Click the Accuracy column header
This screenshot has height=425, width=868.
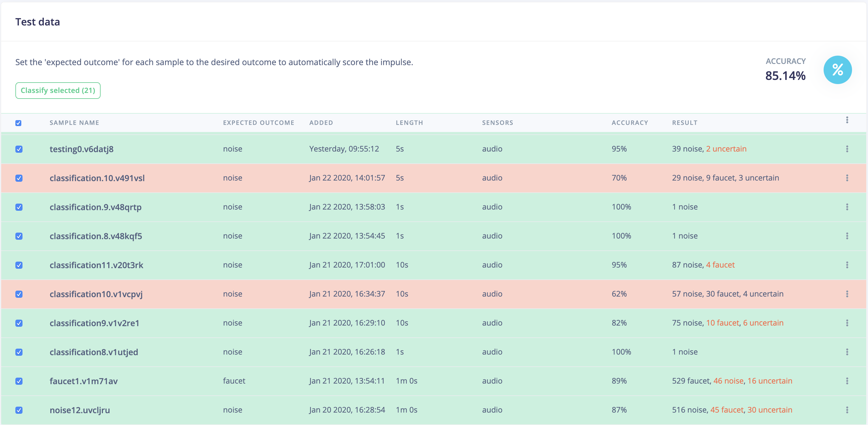click(x=630, y=123)
